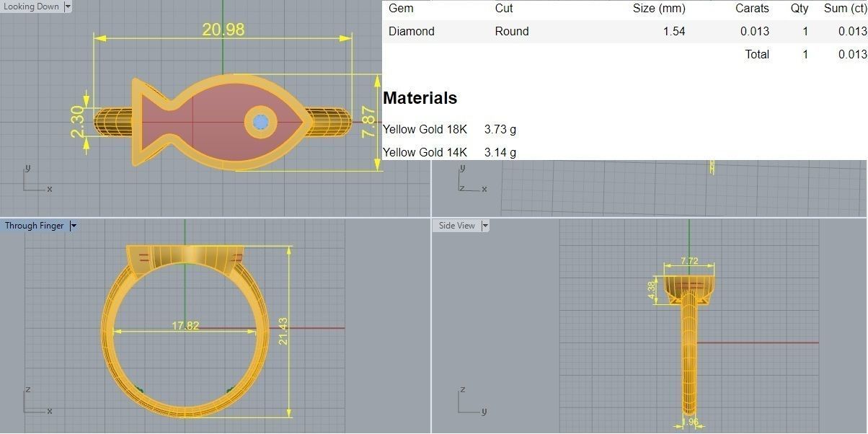The width and height of the screenshot is (868, 434).
Task: Click the 17.82 inner diameter dimension
Action: pyautogui.click(x=185, y=326)
